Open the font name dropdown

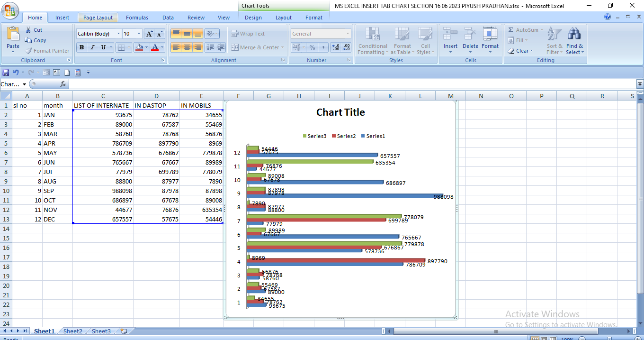[118, 34]
